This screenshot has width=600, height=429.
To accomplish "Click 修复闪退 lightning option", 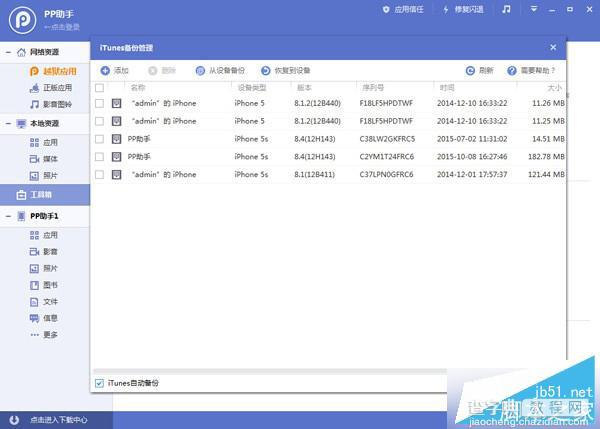I will [463, 10].
